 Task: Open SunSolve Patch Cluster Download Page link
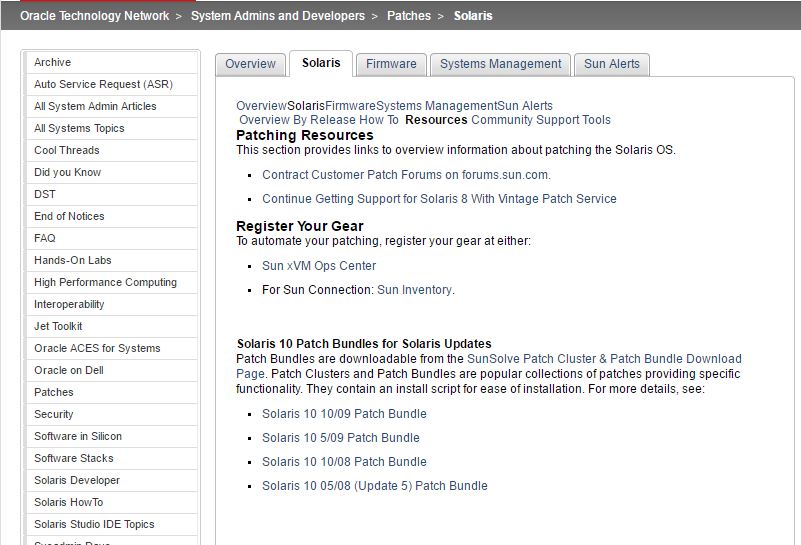point(604,359)
